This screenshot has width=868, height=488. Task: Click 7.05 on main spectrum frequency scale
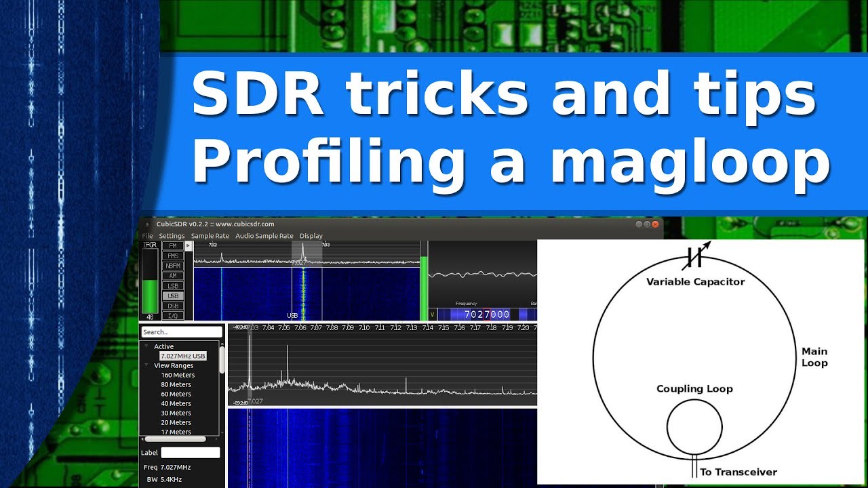283,328
